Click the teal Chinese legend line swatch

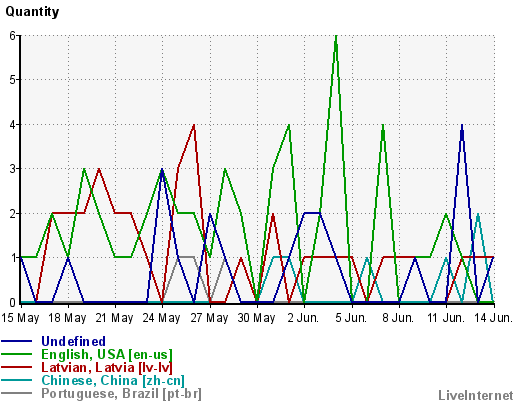(17, 380)
